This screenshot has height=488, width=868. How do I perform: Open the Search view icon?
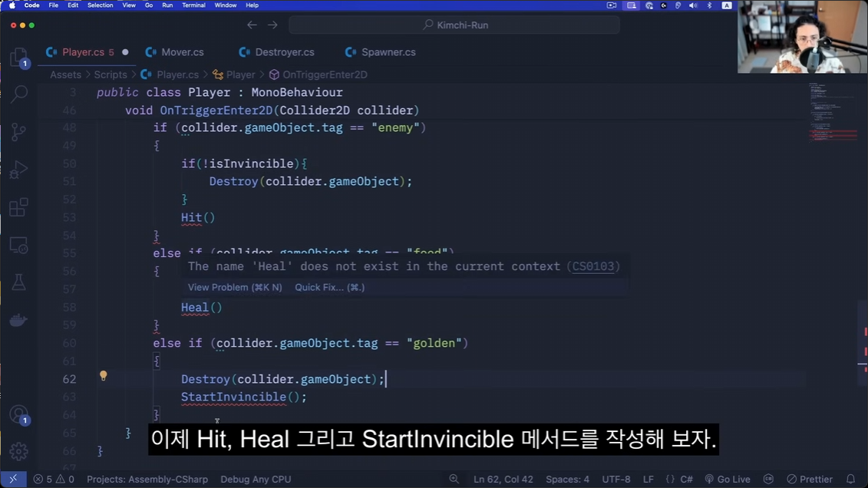19,94
